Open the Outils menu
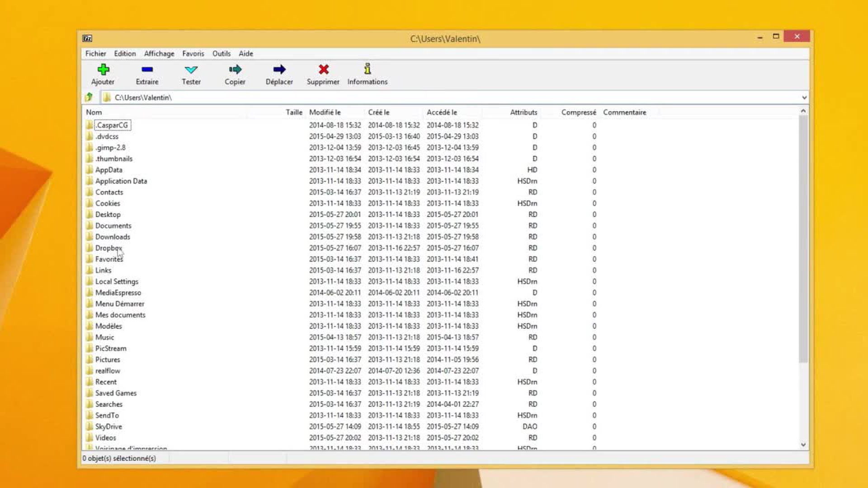The height and width of the screenshot is (488, 868). click(x=221, y=53)
